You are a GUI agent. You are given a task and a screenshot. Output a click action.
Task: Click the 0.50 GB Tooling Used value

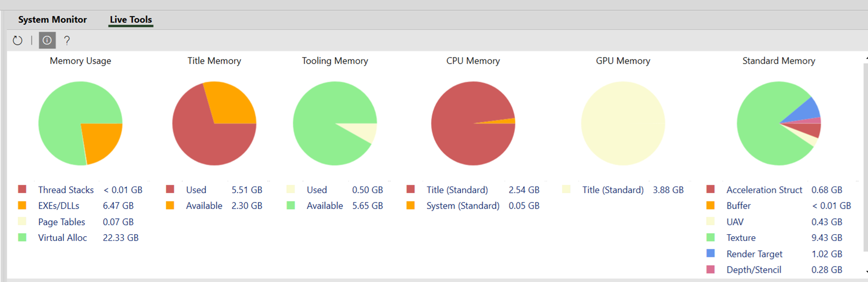click(368, 190)
